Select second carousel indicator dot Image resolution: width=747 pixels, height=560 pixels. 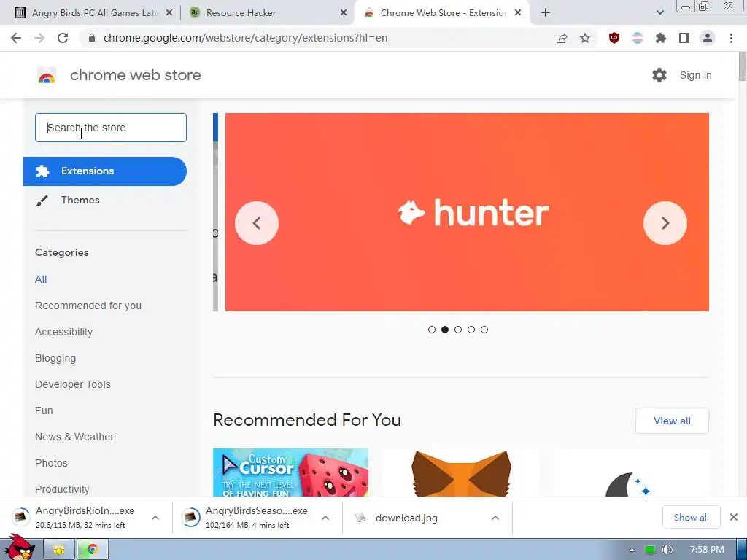(445, 330)
